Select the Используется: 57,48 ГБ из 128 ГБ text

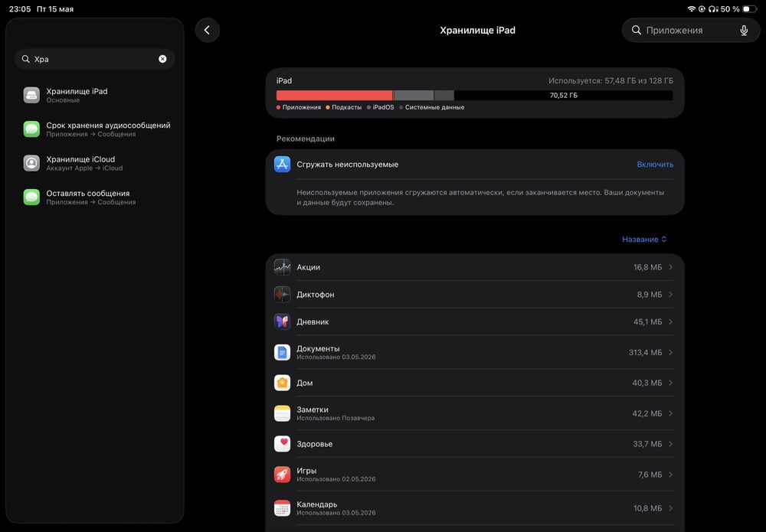pyautogui.click(x=611, y=80)
